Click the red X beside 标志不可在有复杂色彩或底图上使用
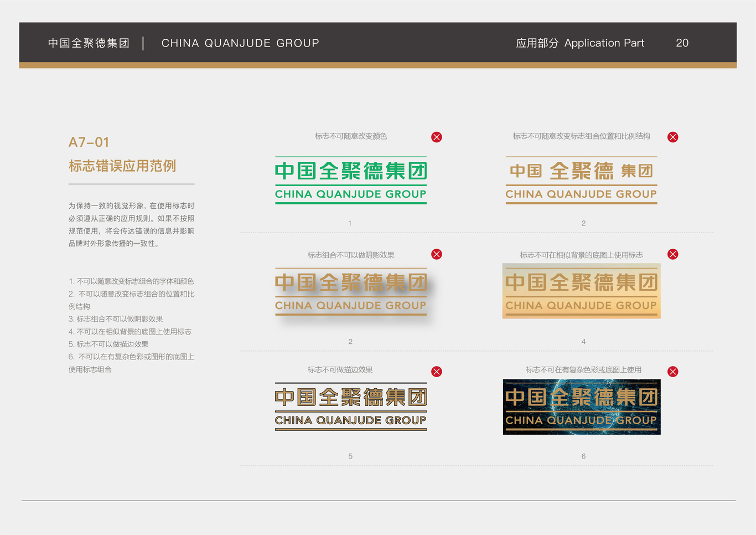Screen dimensions: 756x535 pyautogui.click(x=673, y=372)
